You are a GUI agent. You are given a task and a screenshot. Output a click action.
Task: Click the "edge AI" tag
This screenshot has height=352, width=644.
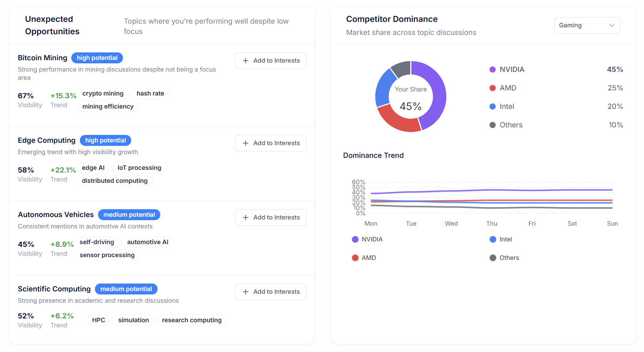93,168
